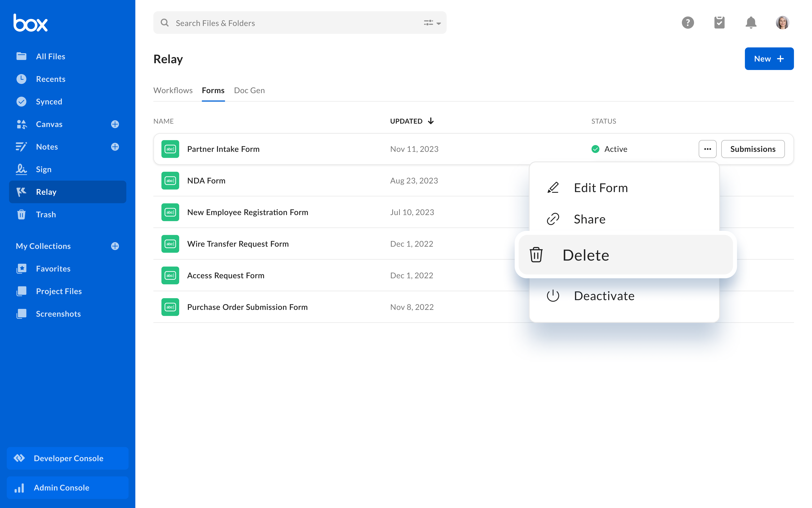This screenshot has width=812, height=508.
Task: Open the user profile avatar
Action: [x=783, y=23]
